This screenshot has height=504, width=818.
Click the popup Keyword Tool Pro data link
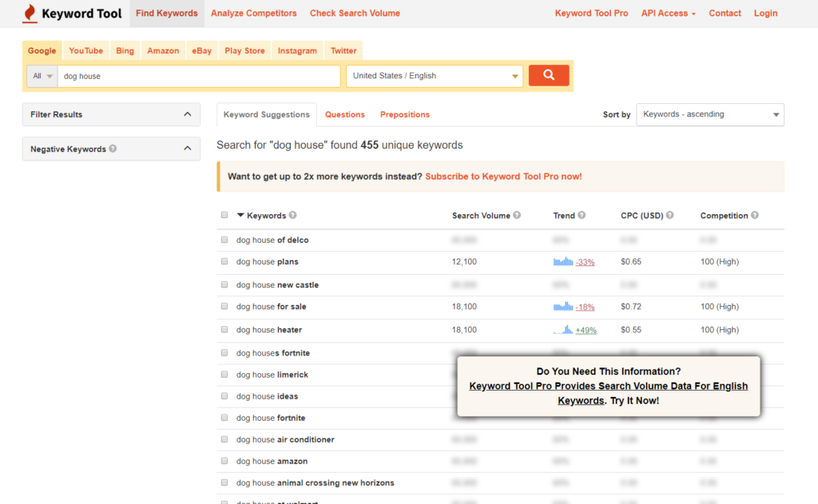click(608, 393)
